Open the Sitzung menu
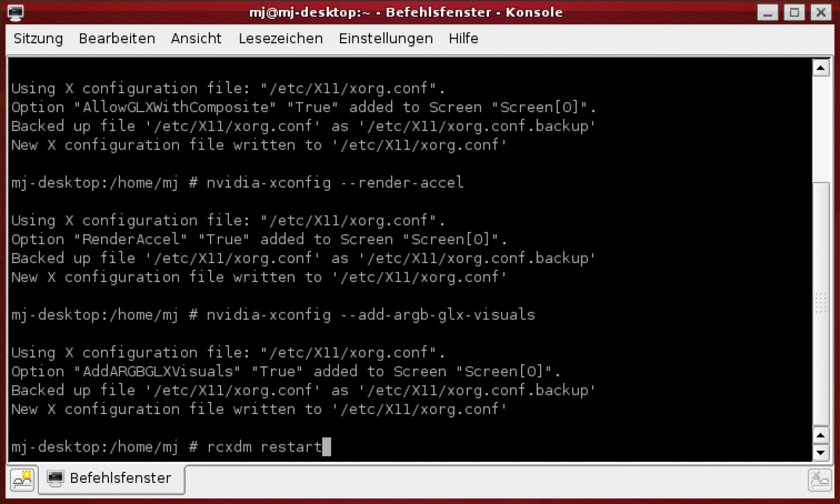840x504 pixels. pos(38,39)
